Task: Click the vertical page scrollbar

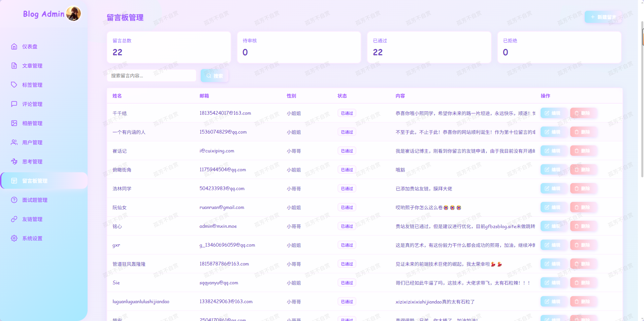Action: (x=641, y=101)
